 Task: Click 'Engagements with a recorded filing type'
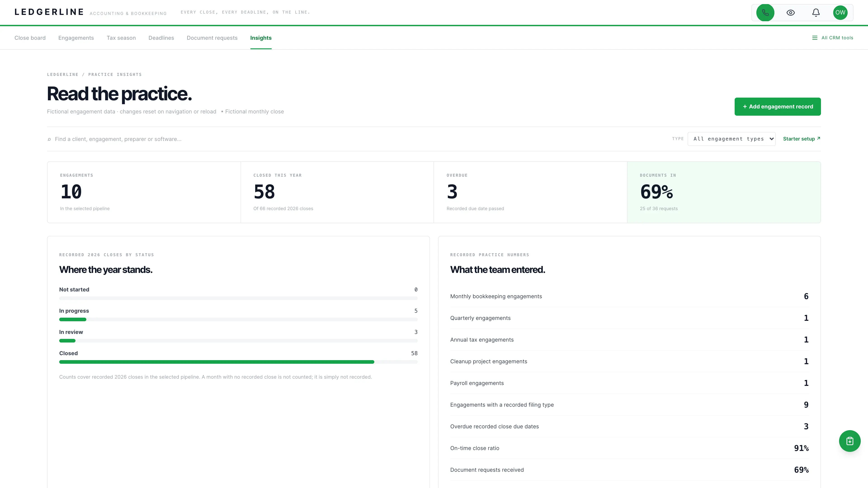point(630,405)
